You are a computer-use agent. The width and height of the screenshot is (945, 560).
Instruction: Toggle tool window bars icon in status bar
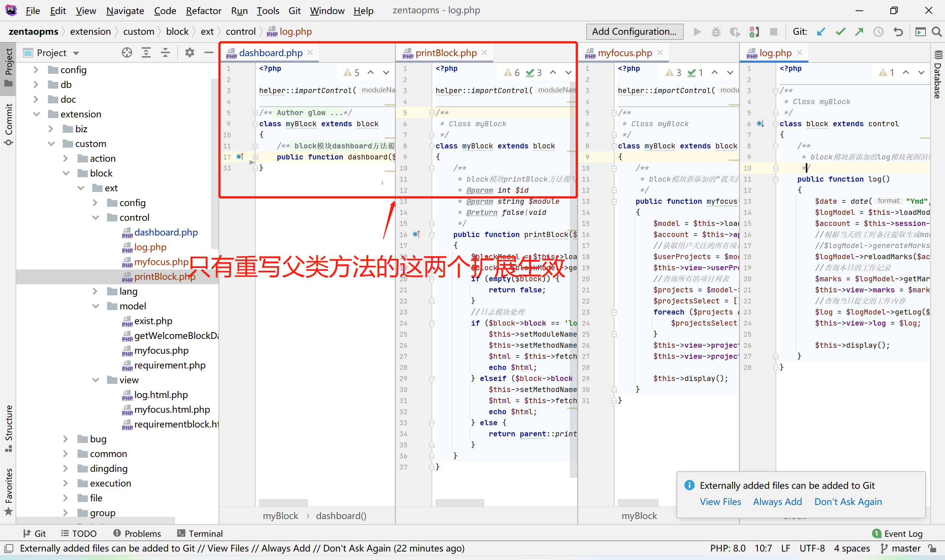[x=8, y=548]
